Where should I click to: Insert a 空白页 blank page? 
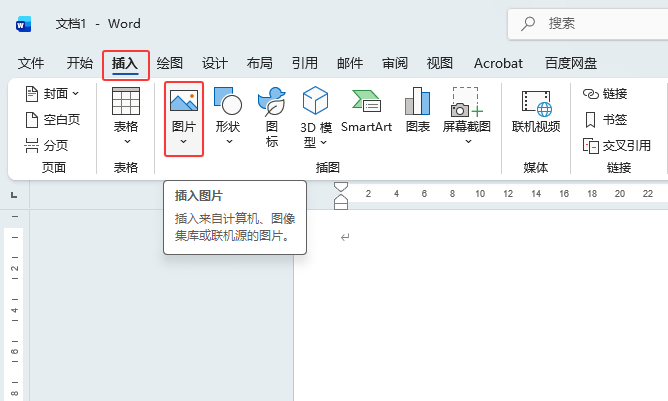pyautogui.click(x=52, y=120)
